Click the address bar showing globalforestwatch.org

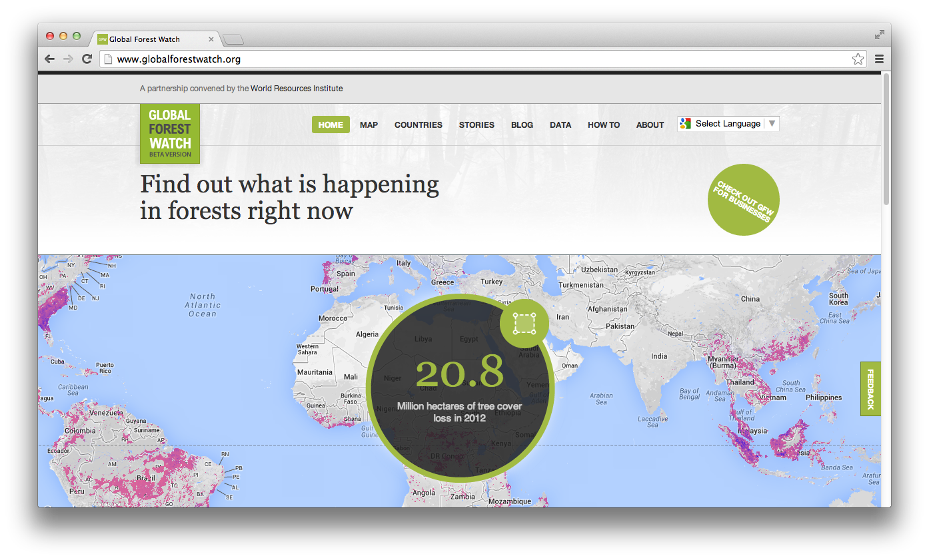pyautogui.click(x=483, y=59)
